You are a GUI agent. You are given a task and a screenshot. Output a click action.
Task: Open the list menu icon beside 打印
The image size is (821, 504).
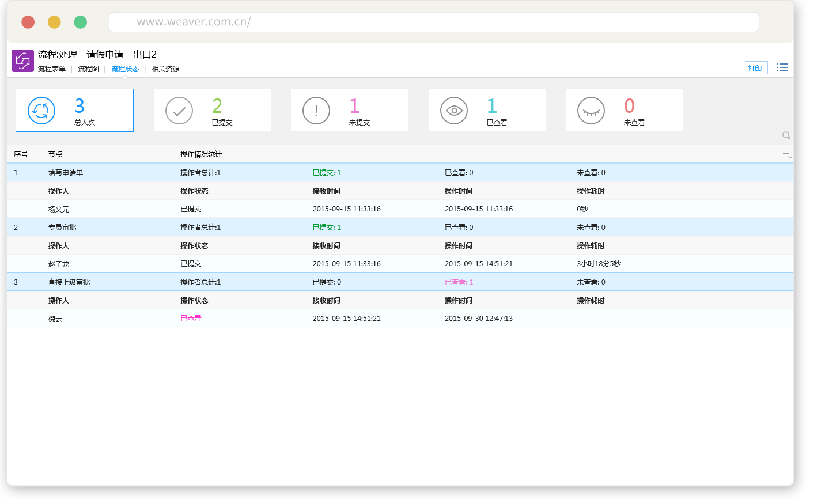782,68
